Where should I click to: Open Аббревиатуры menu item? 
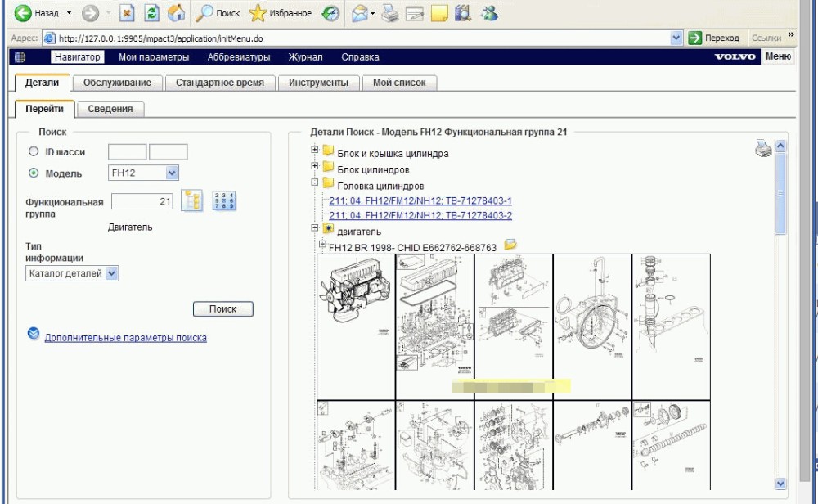click(x=239, y=57)
